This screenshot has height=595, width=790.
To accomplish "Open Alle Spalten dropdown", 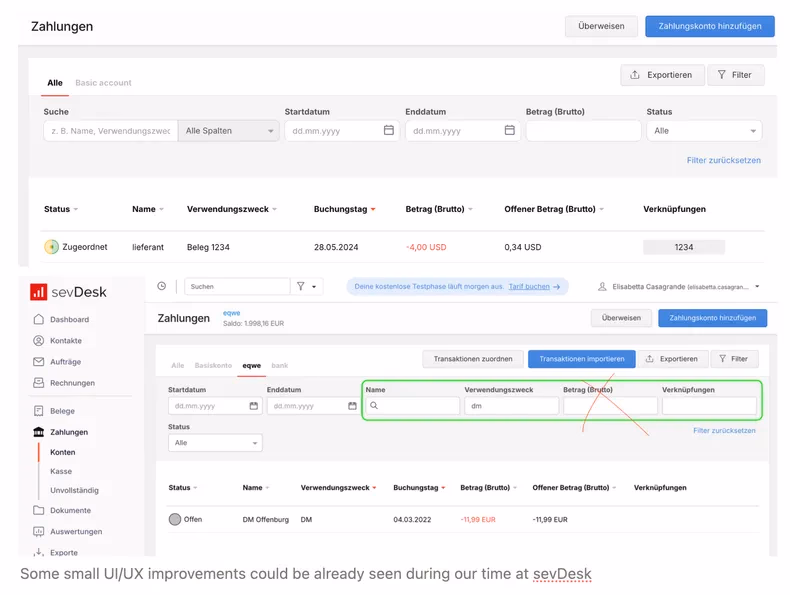I will pyautogui.click(x=229, y=130).
